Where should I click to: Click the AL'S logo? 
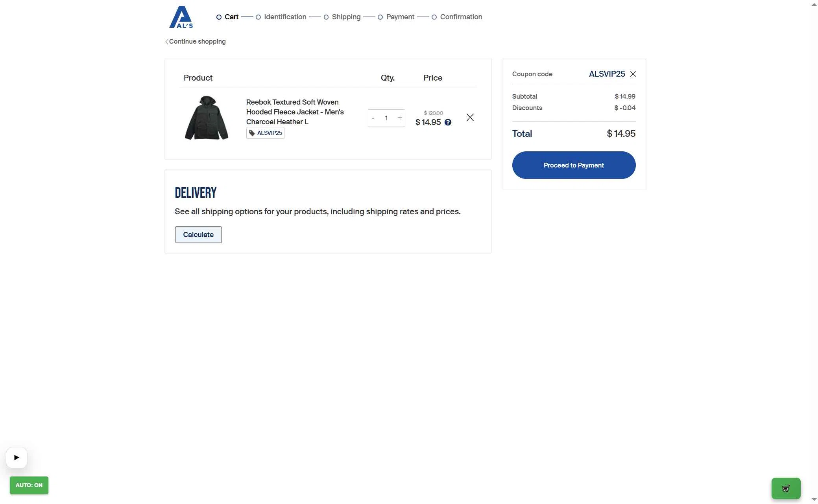[x=181, y=17]
